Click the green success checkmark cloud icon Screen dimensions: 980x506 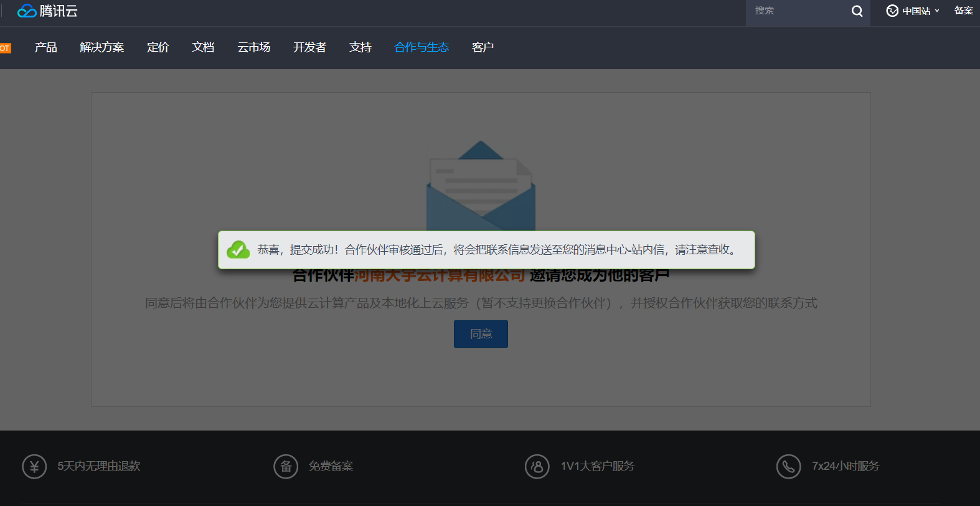pyautogui.click(x=238, y=250)
